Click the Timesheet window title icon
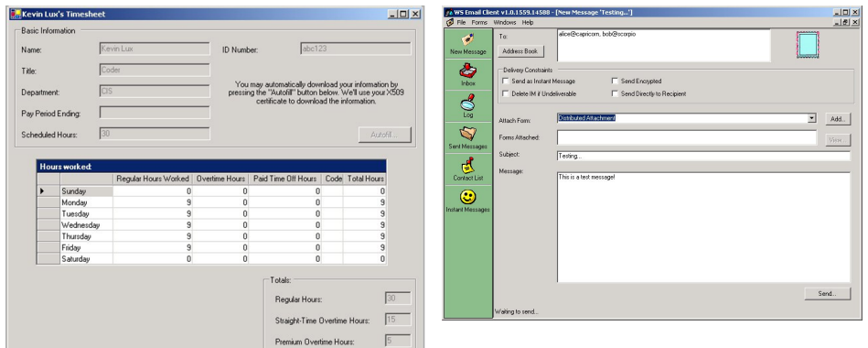The height and width of the screenshot is (348, 868). click(16, 14)
